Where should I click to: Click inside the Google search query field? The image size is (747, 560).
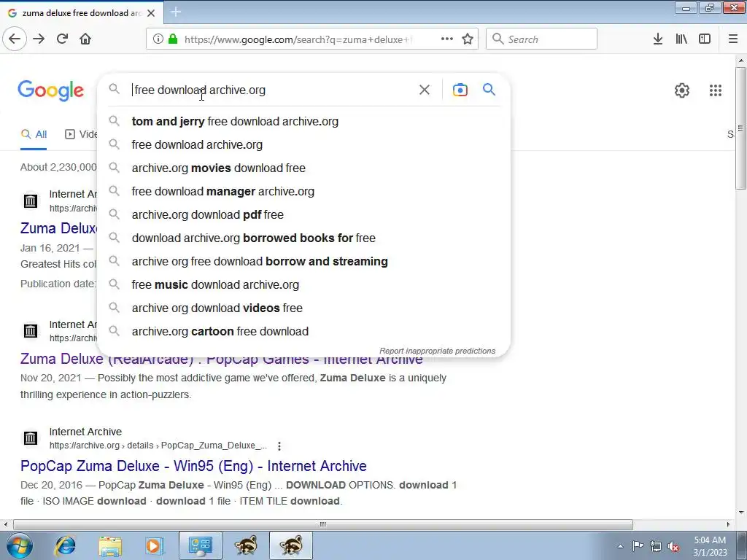271,90
